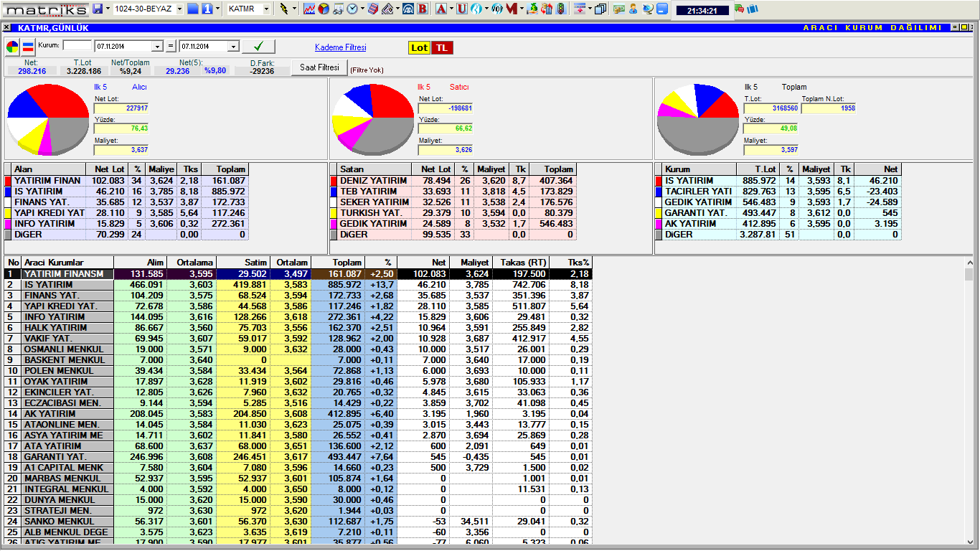Toggle the yellow Lot unit button

click(x=419, y=47)
